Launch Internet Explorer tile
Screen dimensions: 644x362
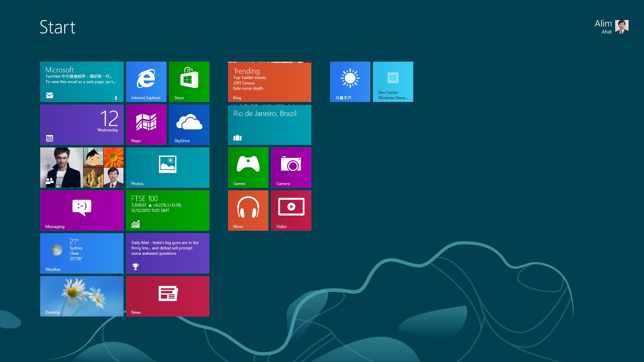point(146,82)
